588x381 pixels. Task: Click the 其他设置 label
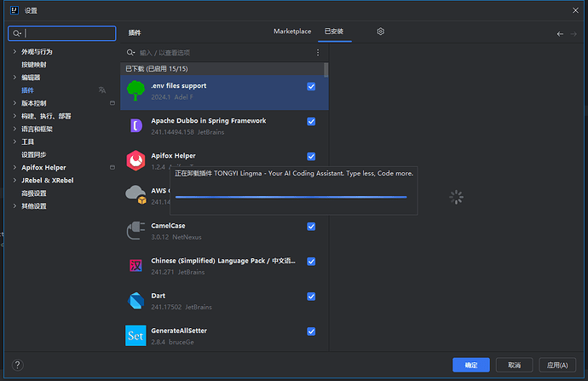[x=34, y=206]
